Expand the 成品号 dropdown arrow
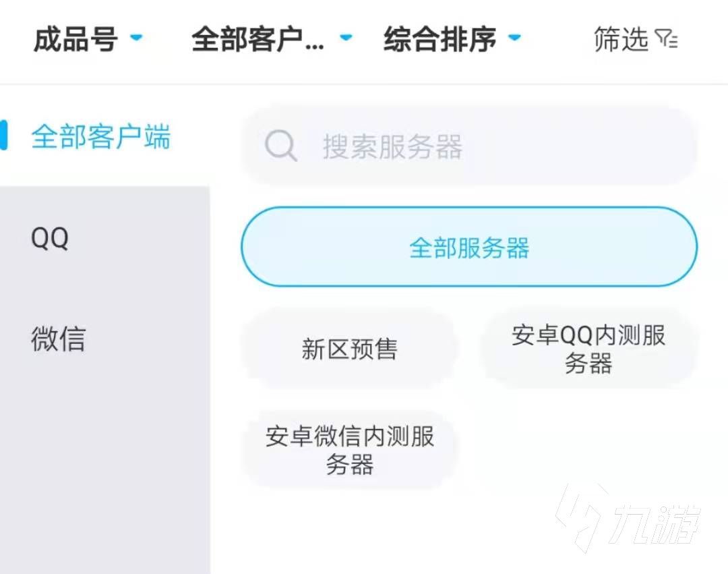Image resolution: width=728 pixels, height=574 pixels. point(136,38)
